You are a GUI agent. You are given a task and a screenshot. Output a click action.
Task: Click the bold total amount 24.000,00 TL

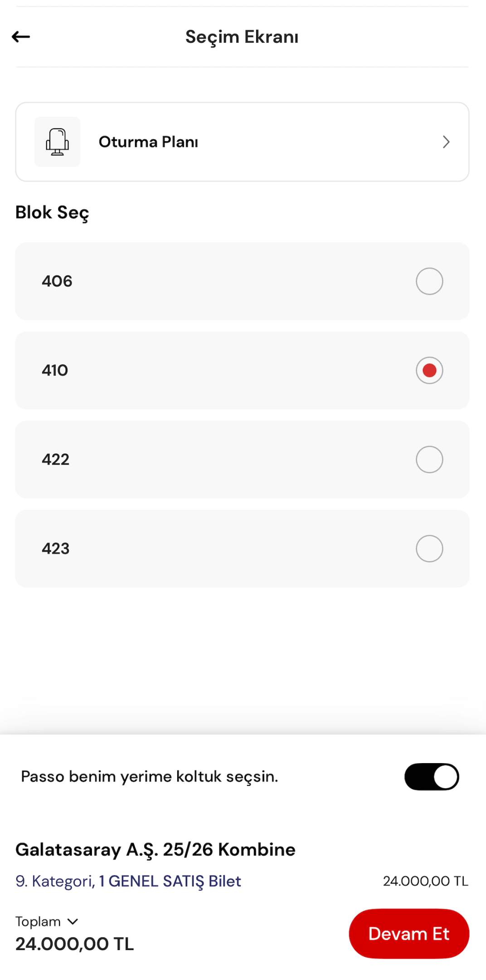(x=75, y=944)
